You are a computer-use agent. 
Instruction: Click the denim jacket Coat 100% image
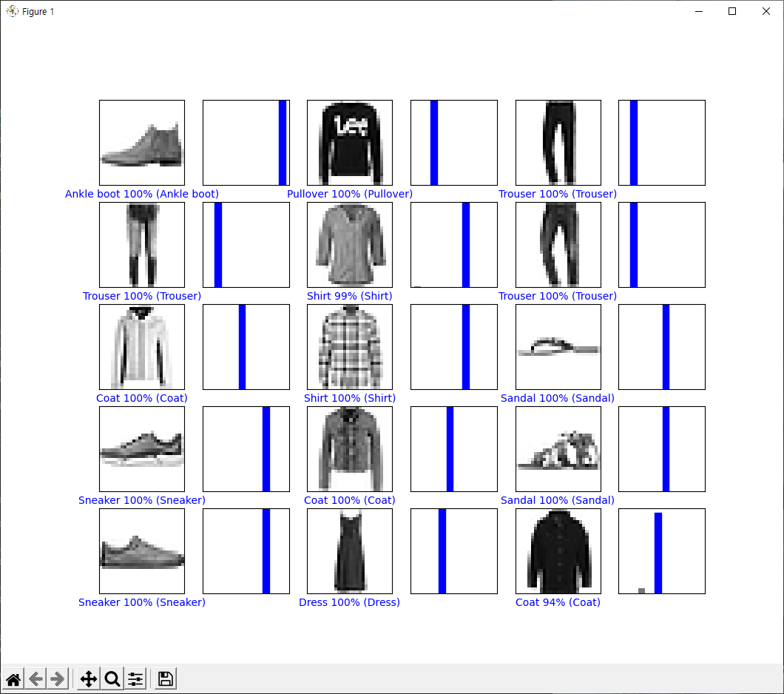(x=350, y=449)
